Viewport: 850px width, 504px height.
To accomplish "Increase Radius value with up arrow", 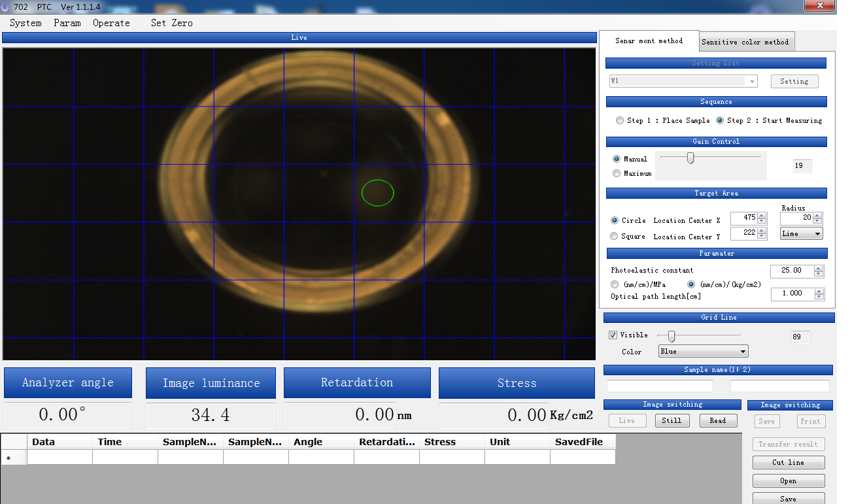I will 817,215.
